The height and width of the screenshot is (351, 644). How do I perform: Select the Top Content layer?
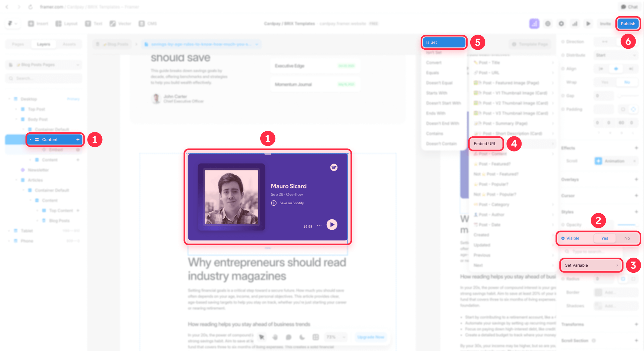61,211
